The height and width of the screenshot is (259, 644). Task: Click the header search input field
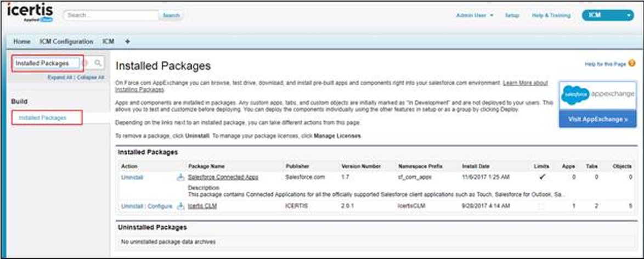(111, 15)
